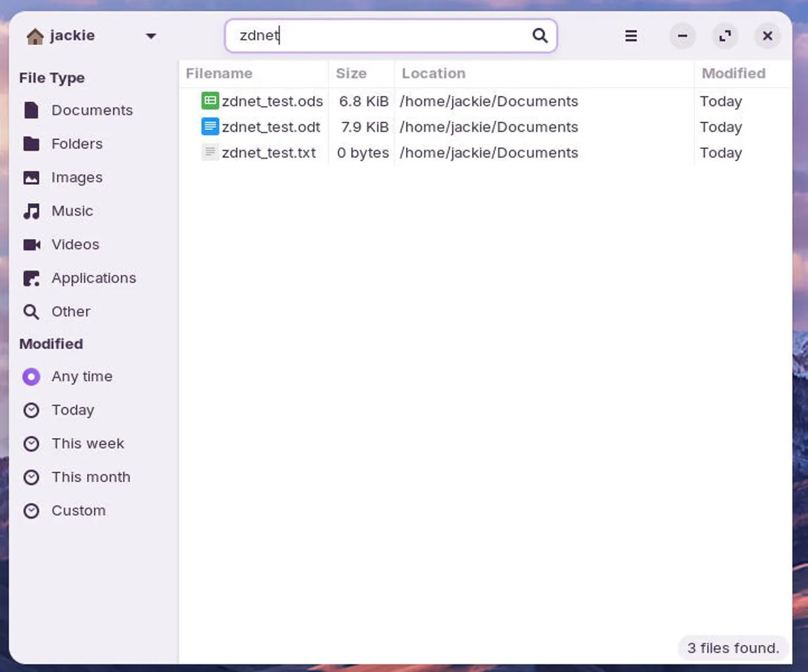The width and height of the screenshot is (808, 672).
Task: Click location of zdnet_test.odt row
Action: [489, 127]
